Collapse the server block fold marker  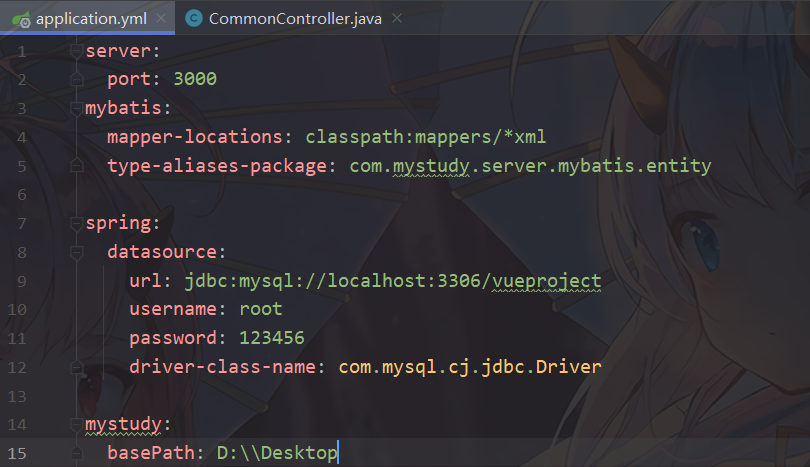pos(75,50)
